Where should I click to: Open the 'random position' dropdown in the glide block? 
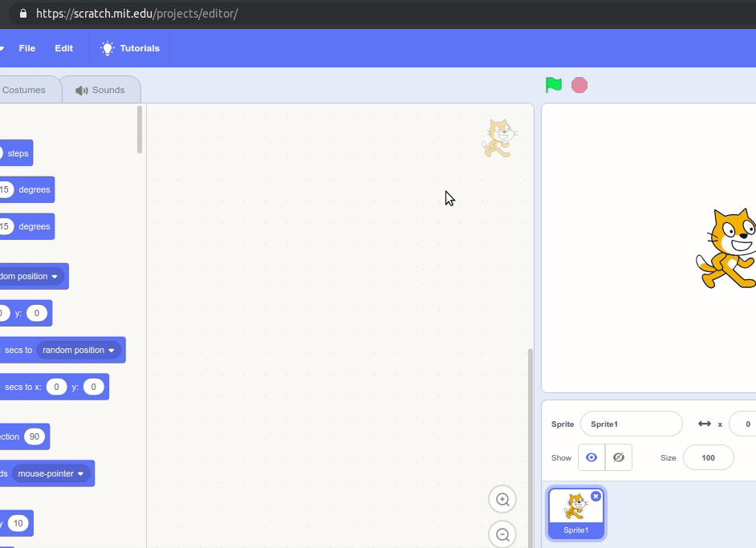point(76,350)
